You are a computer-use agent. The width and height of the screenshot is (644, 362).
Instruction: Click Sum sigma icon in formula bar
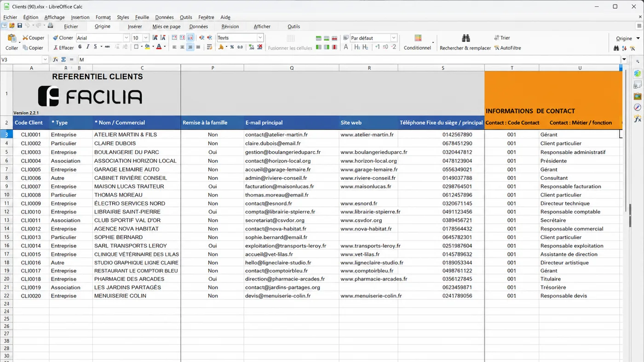coord(63,59)
